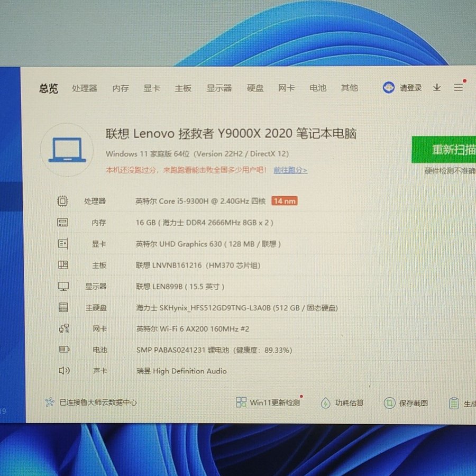Click the motherboard icon
The width and height of the screenshot is (476, 476).
coord(63,265)
